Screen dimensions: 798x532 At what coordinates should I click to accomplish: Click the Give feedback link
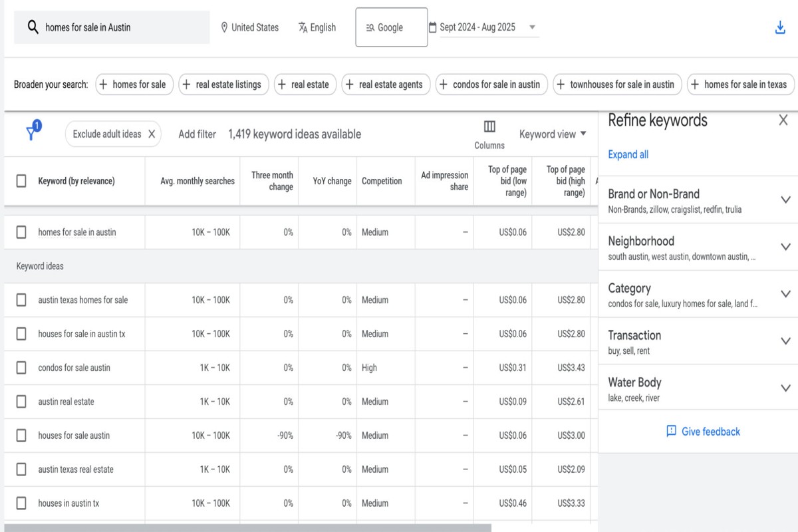point(703,431)
